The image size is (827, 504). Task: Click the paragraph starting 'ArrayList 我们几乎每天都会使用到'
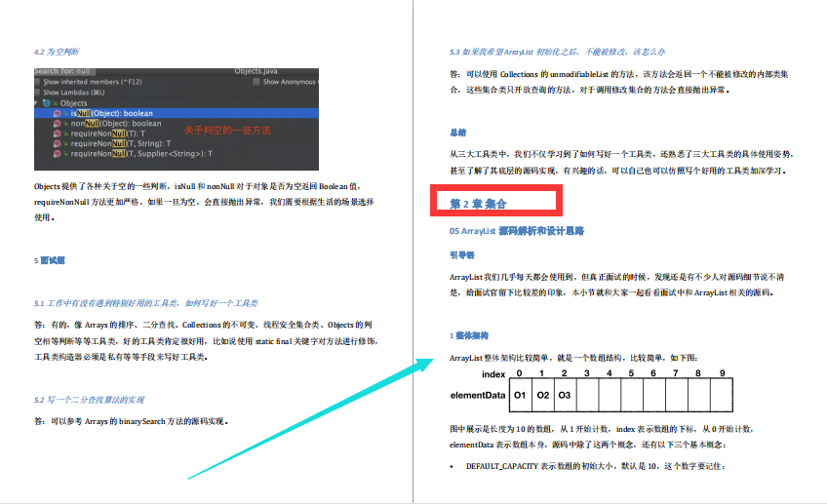617,285
